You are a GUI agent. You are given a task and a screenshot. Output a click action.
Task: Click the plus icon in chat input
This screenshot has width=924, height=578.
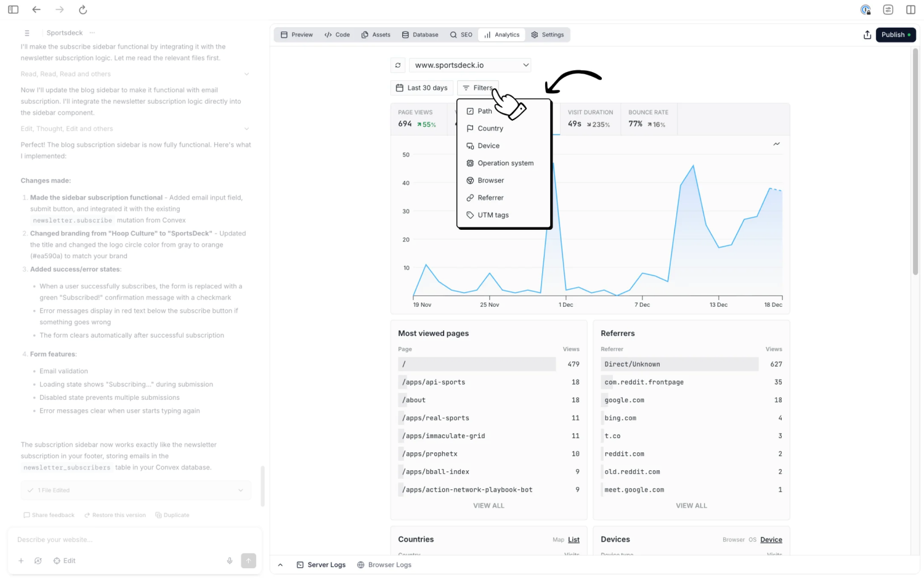pyautogui.click(x=21, y=561)
